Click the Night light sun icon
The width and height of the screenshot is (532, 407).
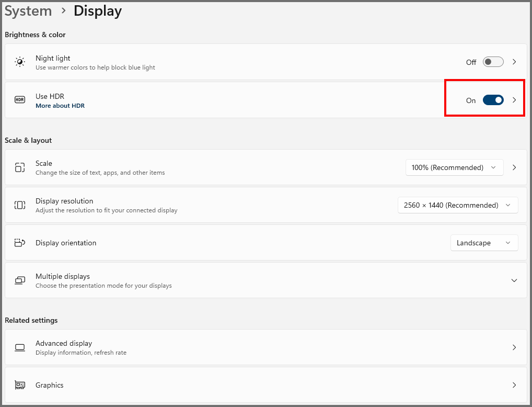(20, 62)
